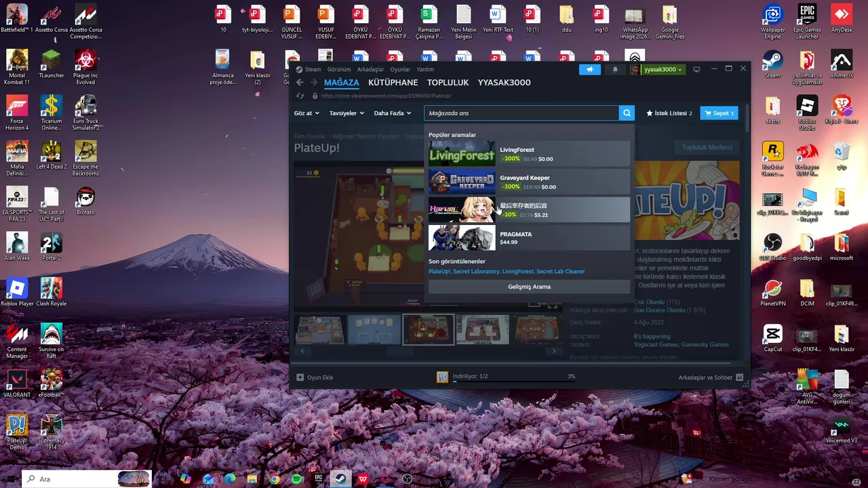Open the YYASAK3000 profile tab
The width and height of the screenshot is (868, 488).
tap(504, 83)
